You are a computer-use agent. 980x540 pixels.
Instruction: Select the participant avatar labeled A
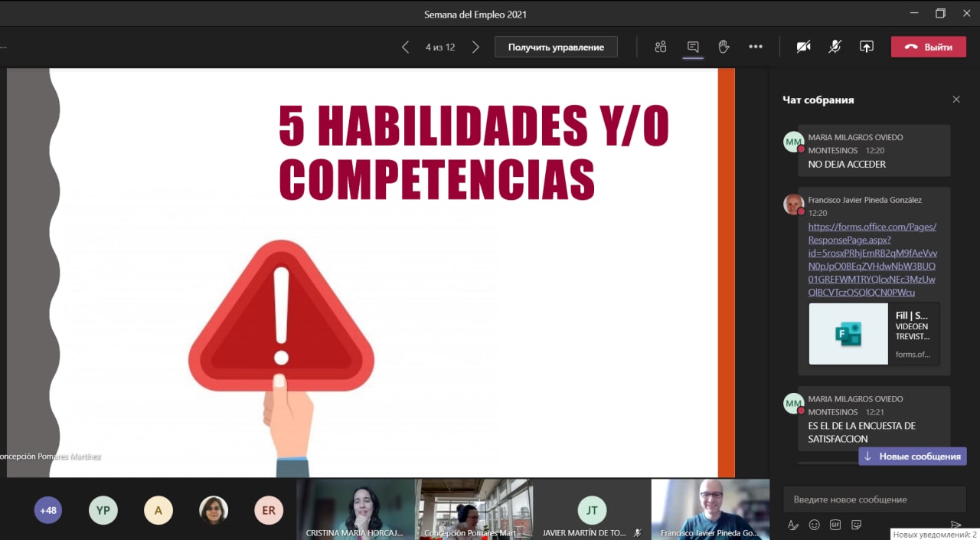pyautogui.click(x=158, y=510)
